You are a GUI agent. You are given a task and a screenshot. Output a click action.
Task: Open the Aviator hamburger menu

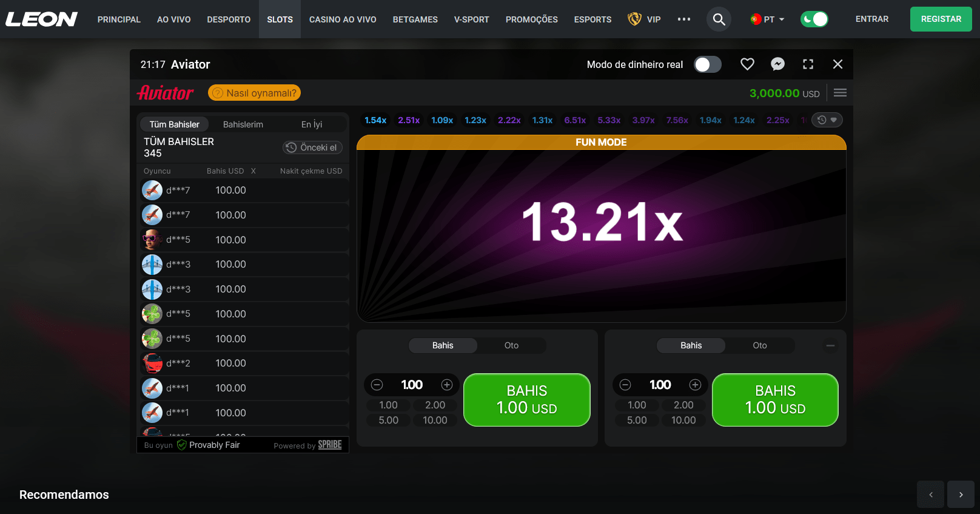pos(840,93)
